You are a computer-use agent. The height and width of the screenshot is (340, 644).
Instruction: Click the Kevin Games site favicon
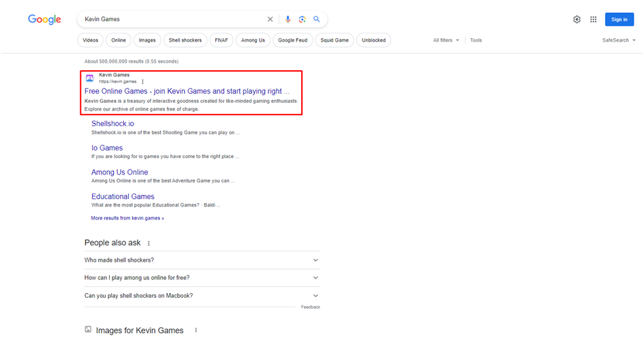tap(89, 78)
